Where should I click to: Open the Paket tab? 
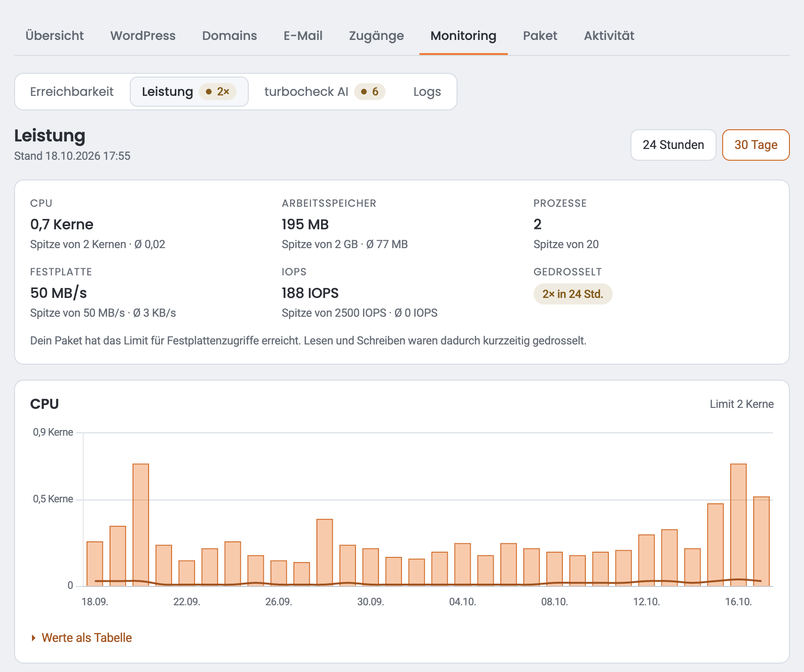pos(540,36)
